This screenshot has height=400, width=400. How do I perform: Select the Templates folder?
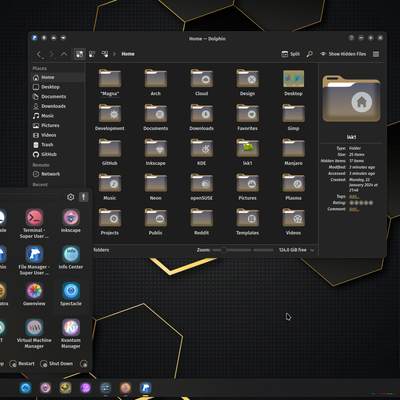click(x=247, y=222)
